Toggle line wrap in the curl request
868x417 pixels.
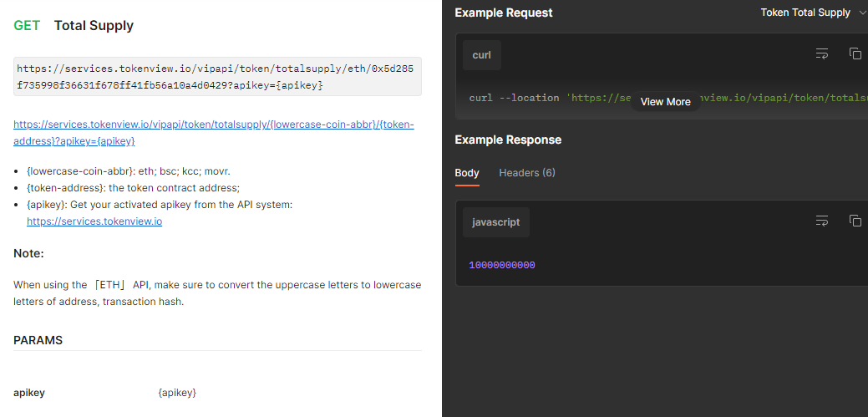pos(822,53)
